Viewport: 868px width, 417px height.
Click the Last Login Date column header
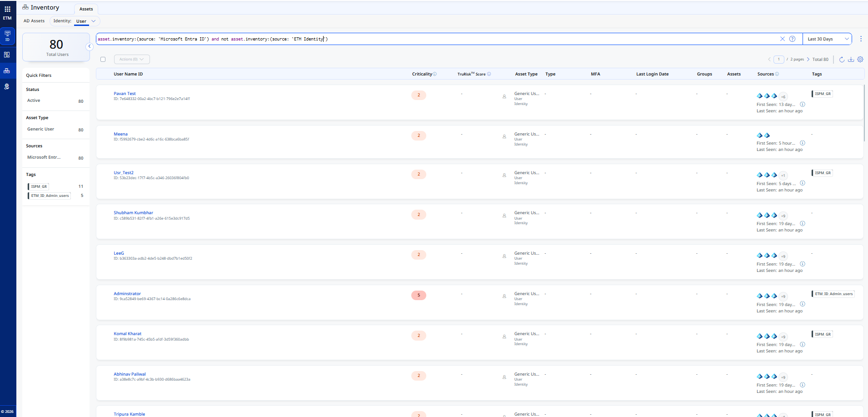[x=652, y=74]
